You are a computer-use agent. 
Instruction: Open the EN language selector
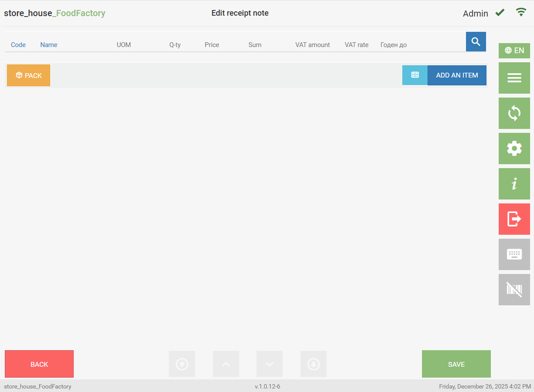pos(514,51)
